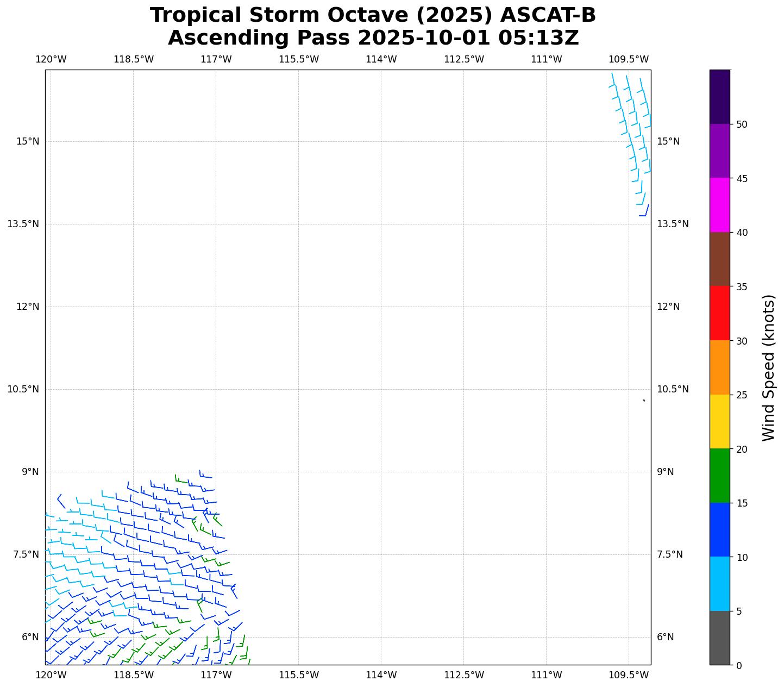
Task: Choose the gray 0-5 knot colorbar segment
Action: click(x=719, y=638)
